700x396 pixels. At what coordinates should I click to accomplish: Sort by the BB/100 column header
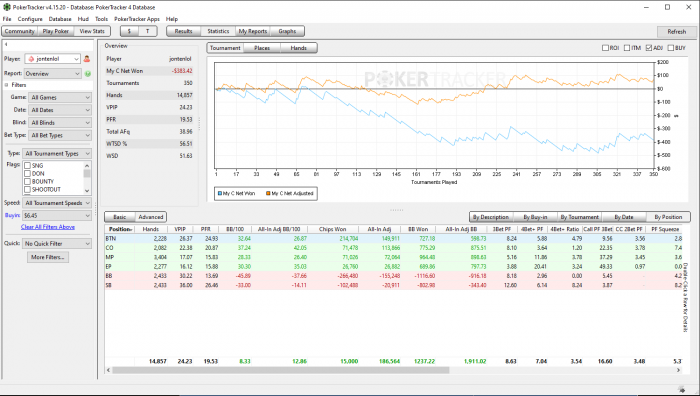coord(235,229)
